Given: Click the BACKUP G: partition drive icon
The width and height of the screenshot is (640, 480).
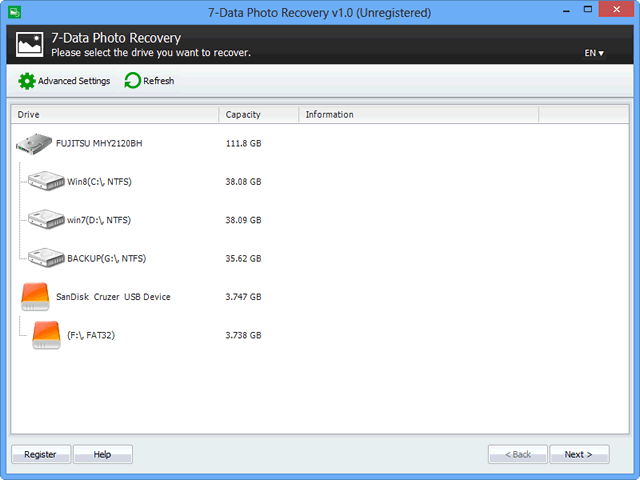Looking at the screenshot, I should pos(46,258).
